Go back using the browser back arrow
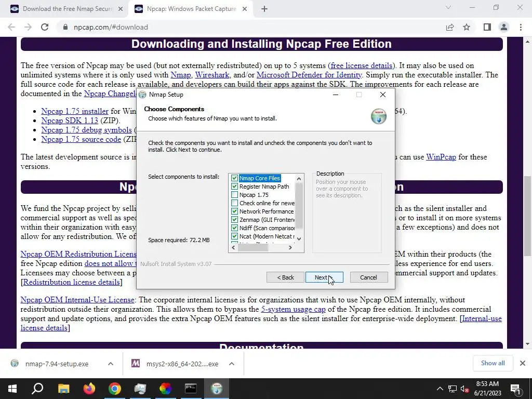This screenshot has height=399, width=532. coord(11,27)
